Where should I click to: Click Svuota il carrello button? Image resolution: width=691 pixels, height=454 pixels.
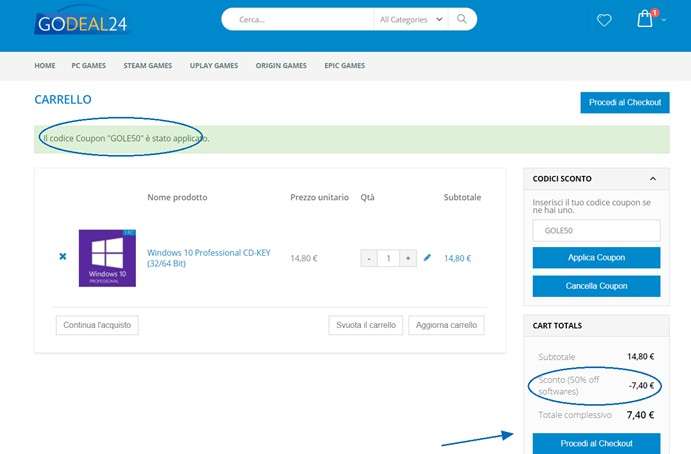click(x=366, y=325)
